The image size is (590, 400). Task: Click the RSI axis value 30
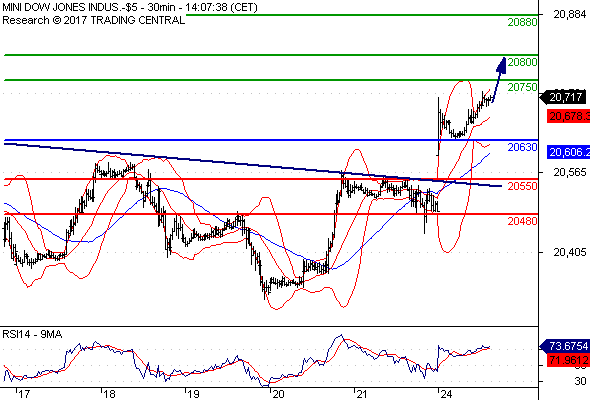coord(581,381)
